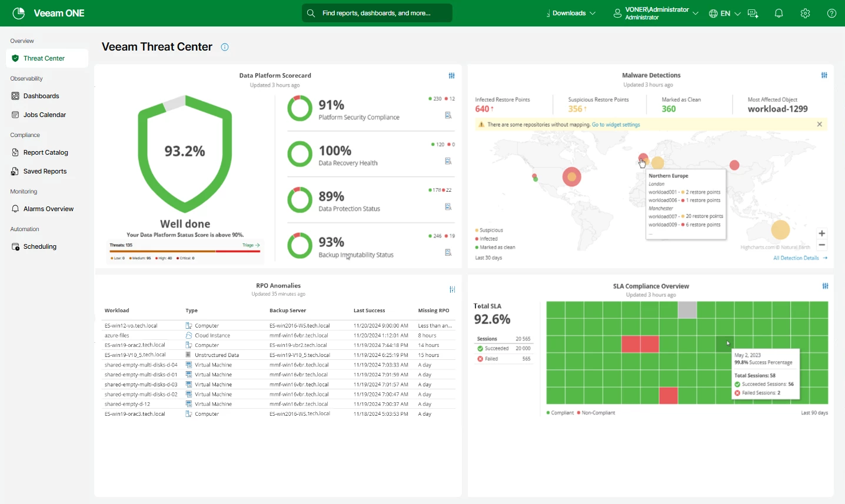
Task: Sort the table by Backup Server column
Action: (288, 311)
